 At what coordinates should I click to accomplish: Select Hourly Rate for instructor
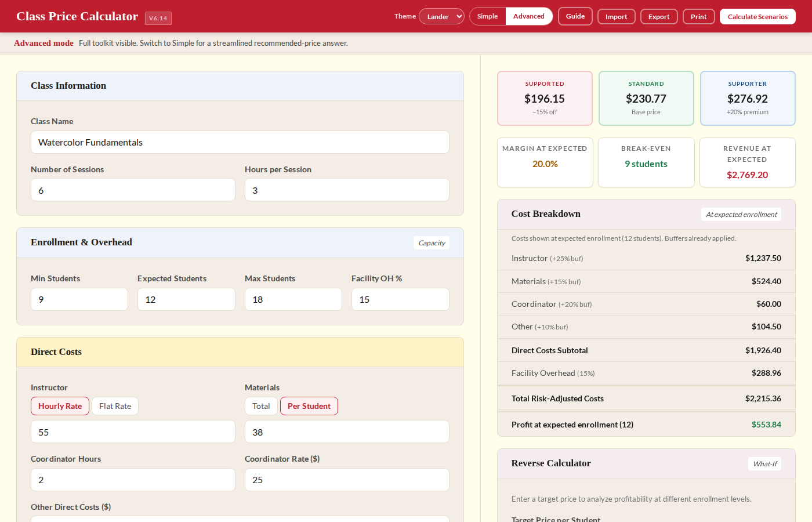pyautogui.click(x=60, y=406)
